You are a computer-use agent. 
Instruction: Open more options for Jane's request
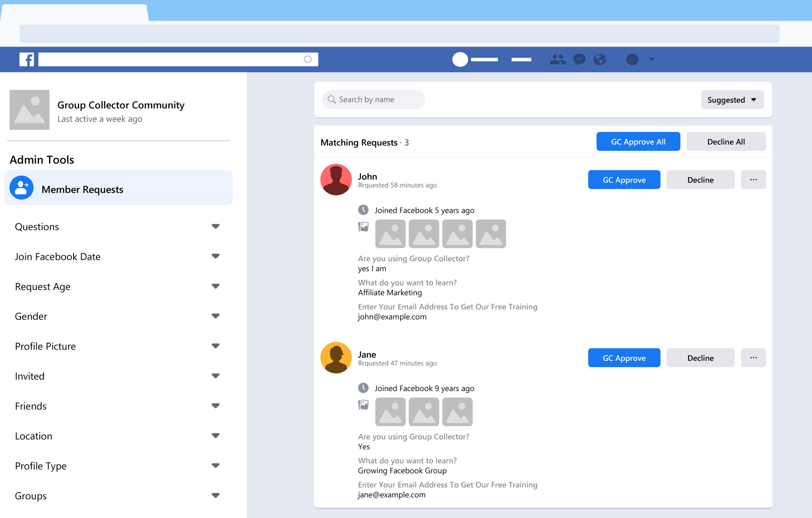click(x=753, y=358)
